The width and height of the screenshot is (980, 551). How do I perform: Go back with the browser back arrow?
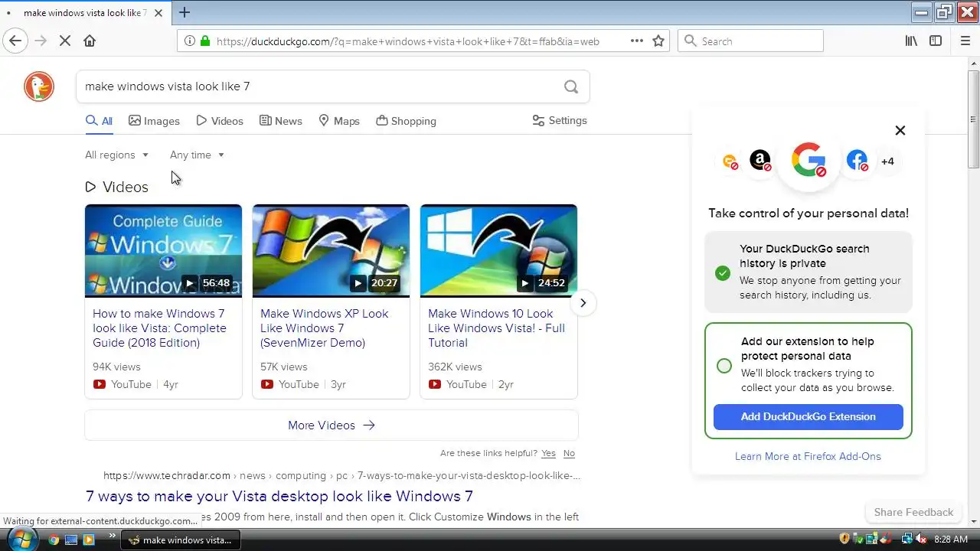tap(16, 41)
